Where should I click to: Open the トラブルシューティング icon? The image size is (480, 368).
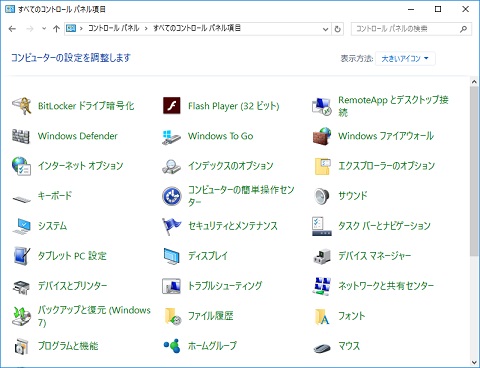pyautogui.click(x=171, y=286)
